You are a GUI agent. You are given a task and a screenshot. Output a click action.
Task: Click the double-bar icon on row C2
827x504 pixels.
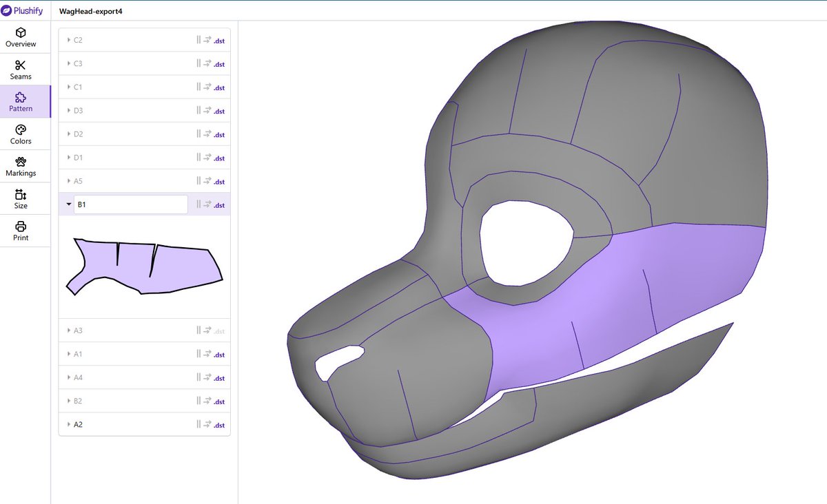(198, 40)
